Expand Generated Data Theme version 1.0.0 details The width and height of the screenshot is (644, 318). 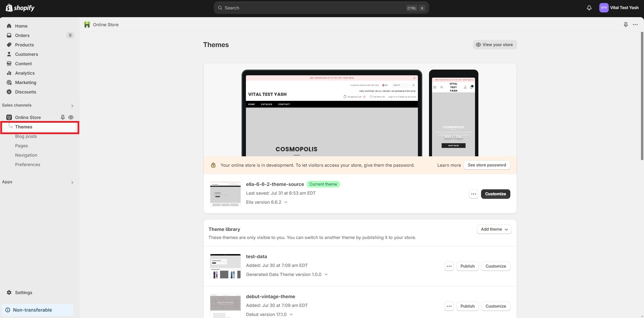click(x=326, y=275)
